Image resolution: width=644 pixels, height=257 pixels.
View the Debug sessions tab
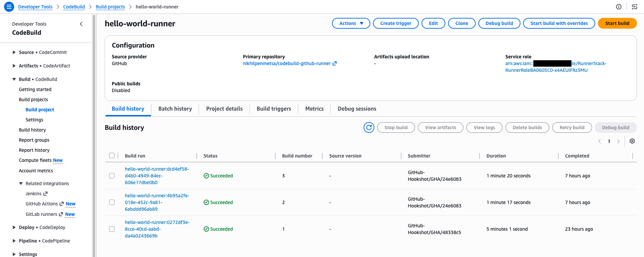(x=357, y=109)
